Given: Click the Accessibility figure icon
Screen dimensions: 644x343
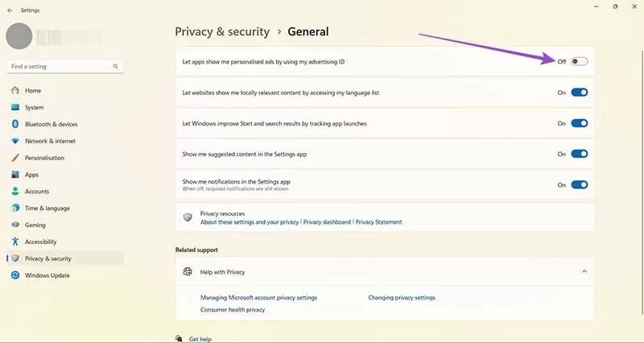Looking at the screenshot, I should coord(15,242).
